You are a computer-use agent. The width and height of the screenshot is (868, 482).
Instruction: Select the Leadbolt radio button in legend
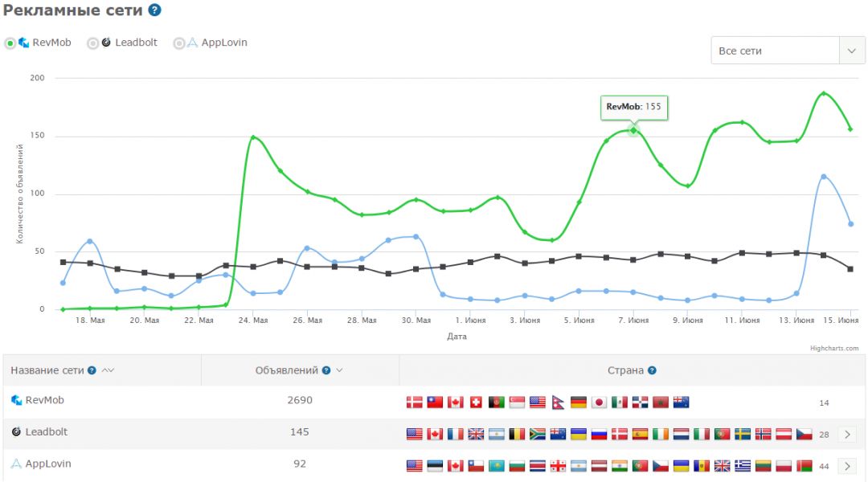92,43
